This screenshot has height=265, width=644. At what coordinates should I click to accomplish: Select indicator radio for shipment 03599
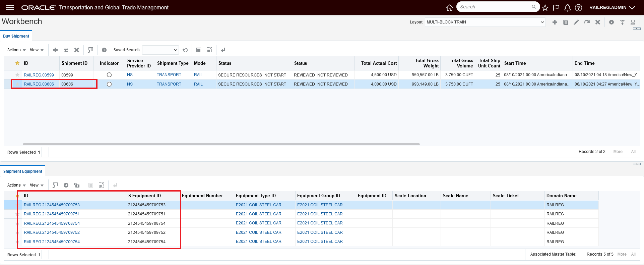tap(109, 75)
